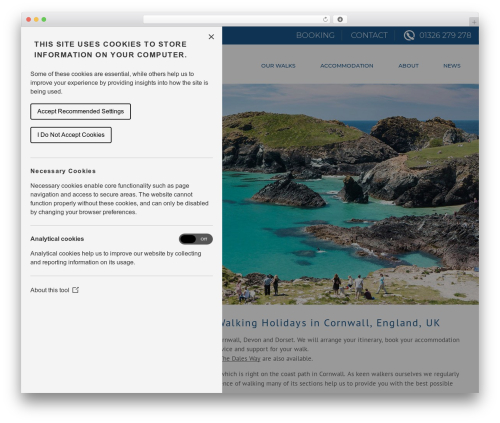This screenshot has height=423, width=500.
Task: Click the browser reload icon
Action: click(325, 20)
